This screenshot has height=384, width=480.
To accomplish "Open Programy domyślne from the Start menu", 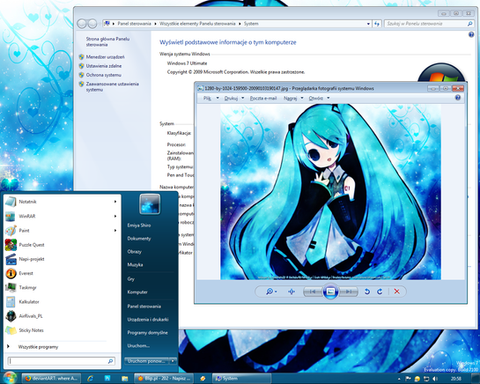I will (x=147, y=332).
